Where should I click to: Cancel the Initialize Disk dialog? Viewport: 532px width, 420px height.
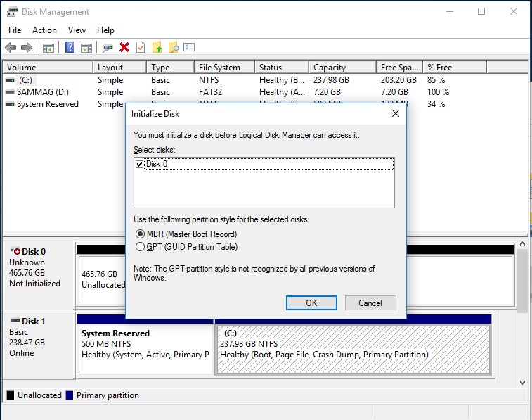370,303
